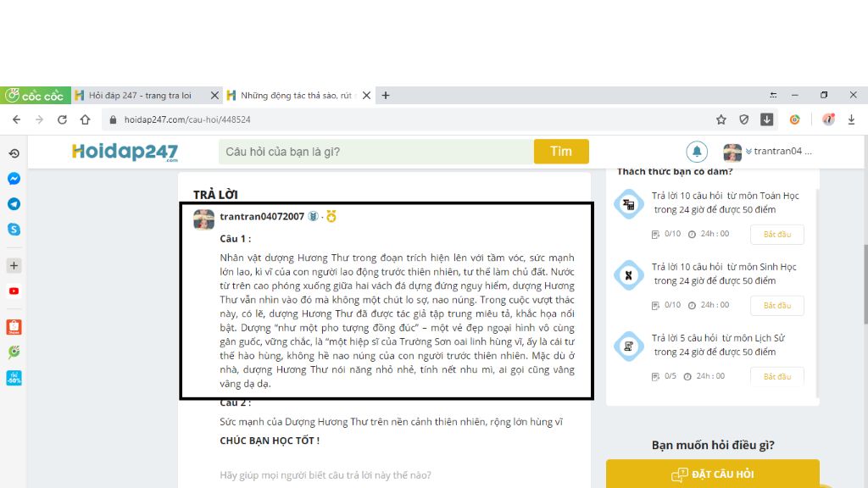Open Messenger from the sidebar

[x=14, y=179]
